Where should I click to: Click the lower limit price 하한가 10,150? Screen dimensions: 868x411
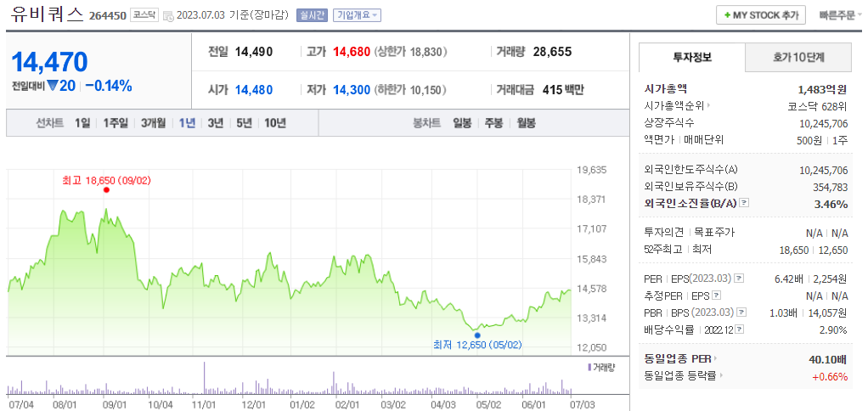[410, 90]
